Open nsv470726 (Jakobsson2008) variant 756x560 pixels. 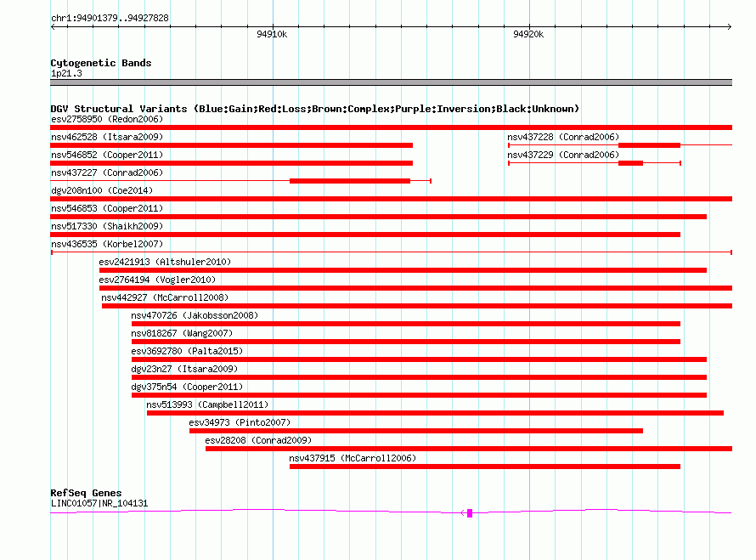[x=195, y=315]
